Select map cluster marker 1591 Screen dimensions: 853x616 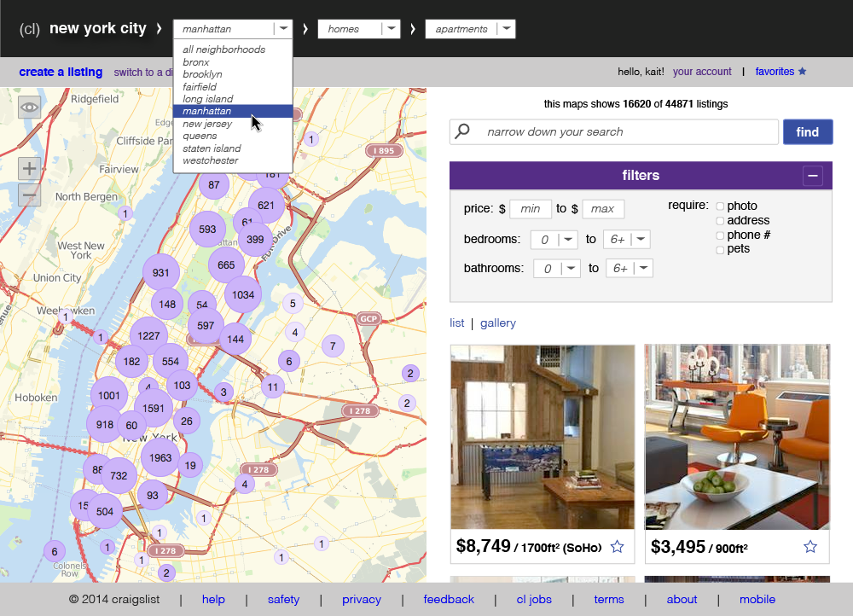click(x=154, y=408)
